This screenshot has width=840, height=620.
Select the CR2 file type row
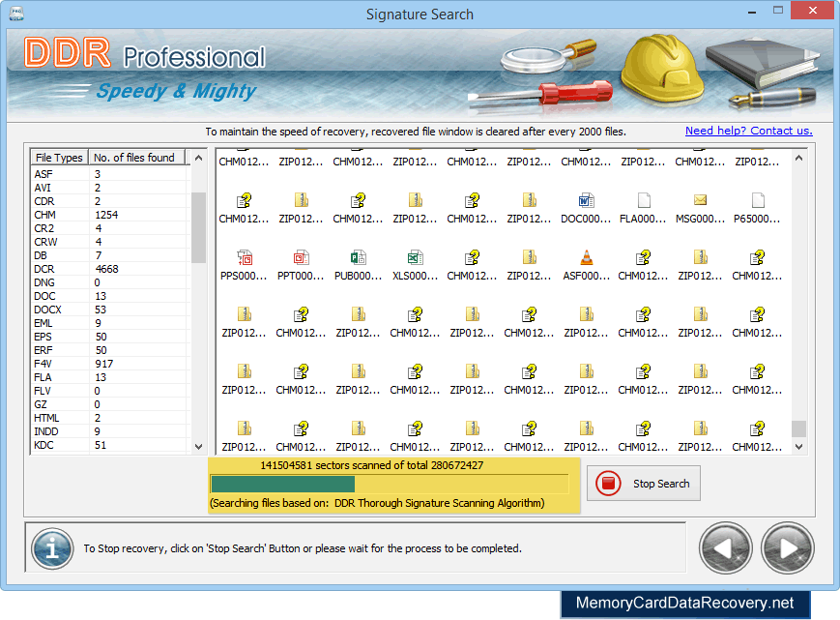pos(110,228)
